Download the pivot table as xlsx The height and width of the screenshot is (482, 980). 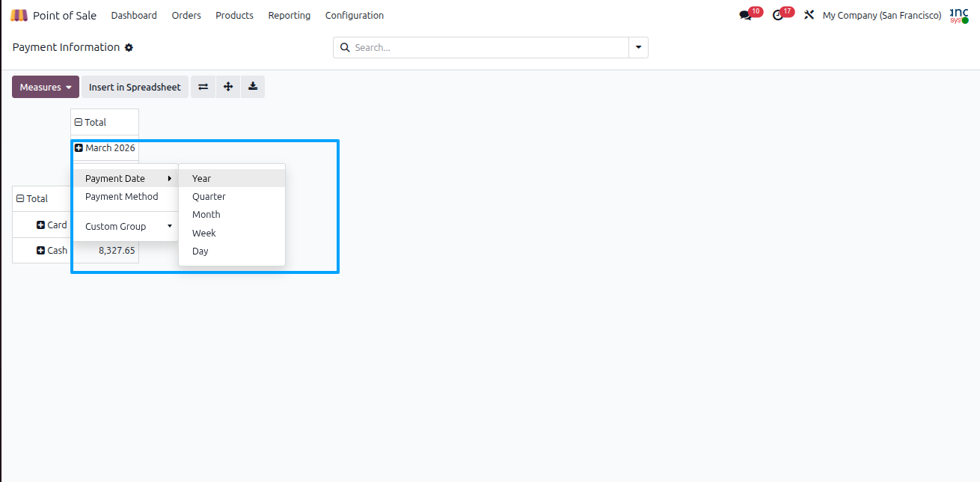pyautogui.click(x=253, y=87)
